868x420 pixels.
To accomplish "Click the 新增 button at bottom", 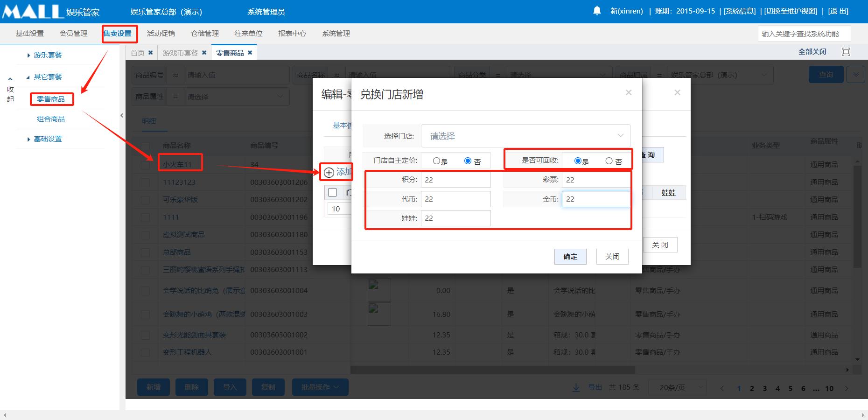I will 154,387.
